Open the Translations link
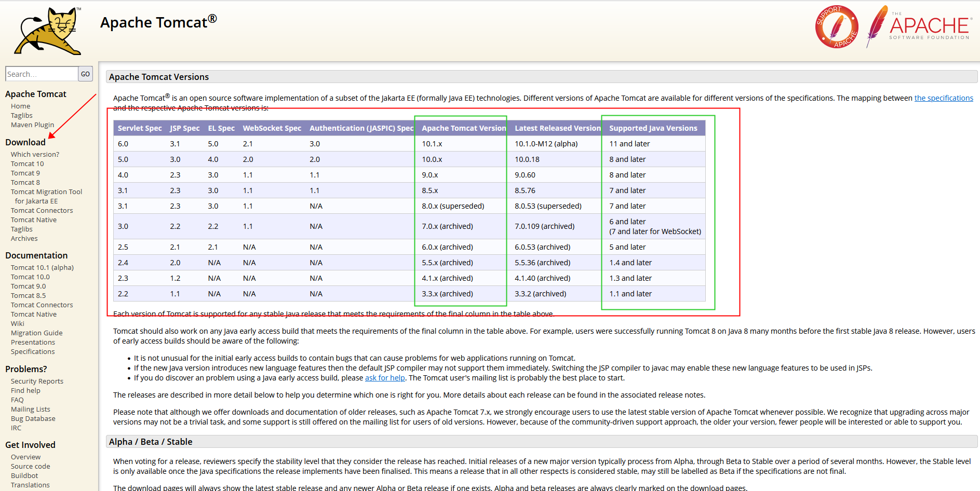The image size is (980, 491). 31,485
